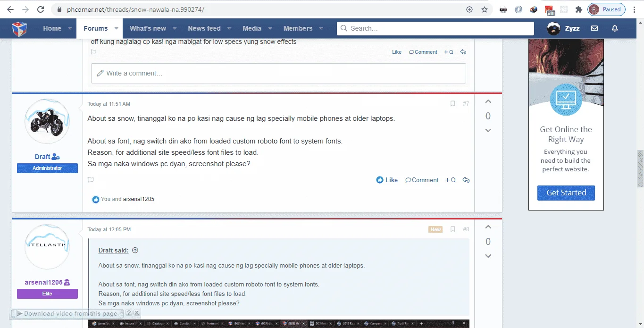Report the top post with its flag icon
The width and height of the screenshot is (644, 328).
coord(93,52)
